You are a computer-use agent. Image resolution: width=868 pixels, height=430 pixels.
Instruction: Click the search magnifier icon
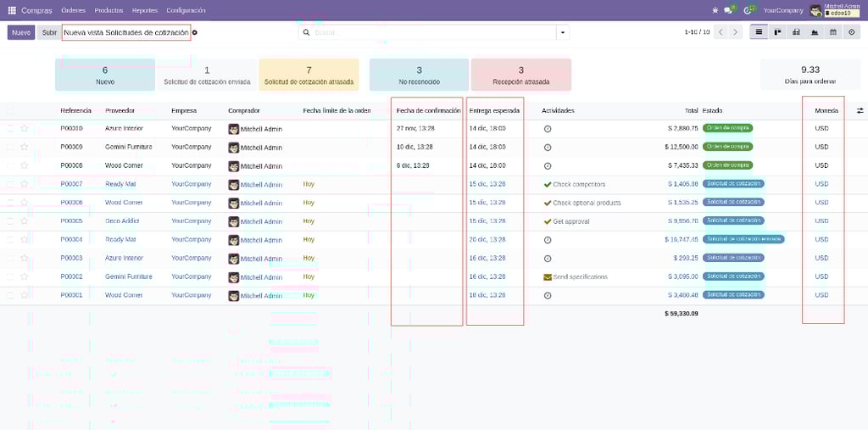(x=306, y=33)
